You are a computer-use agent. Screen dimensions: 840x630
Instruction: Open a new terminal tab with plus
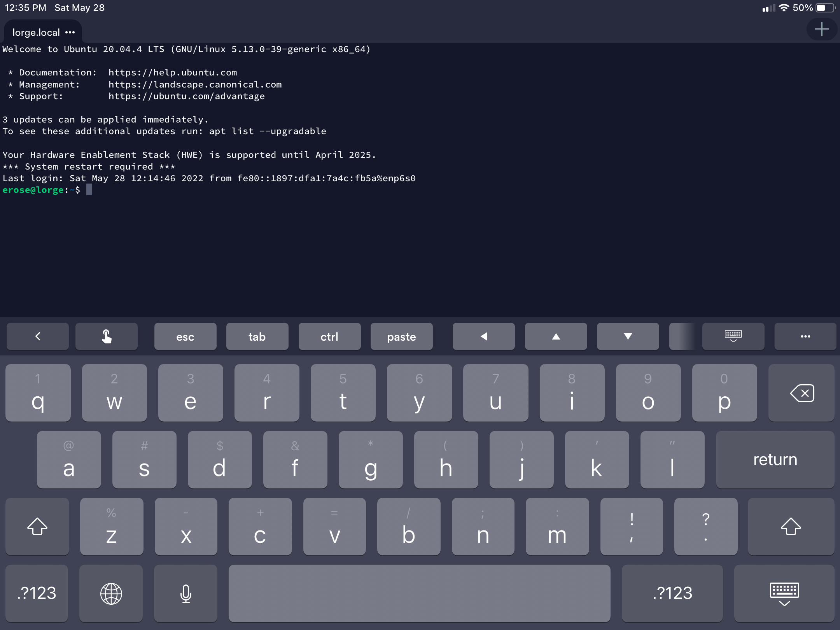tap(822, 29)
